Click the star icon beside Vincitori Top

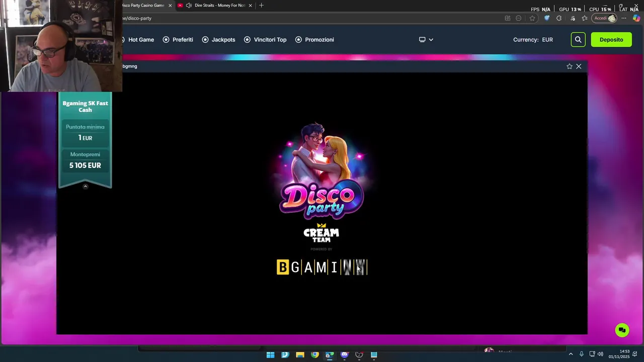pos(247,40)
